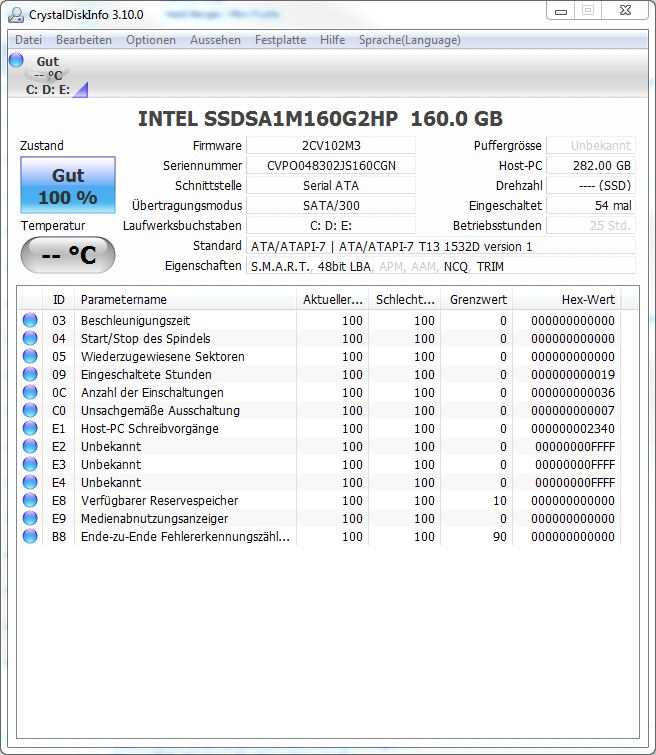Click the Puffergrösse value Unbekannt
This screenshot has height=755, width=656.
click(591, 145)
